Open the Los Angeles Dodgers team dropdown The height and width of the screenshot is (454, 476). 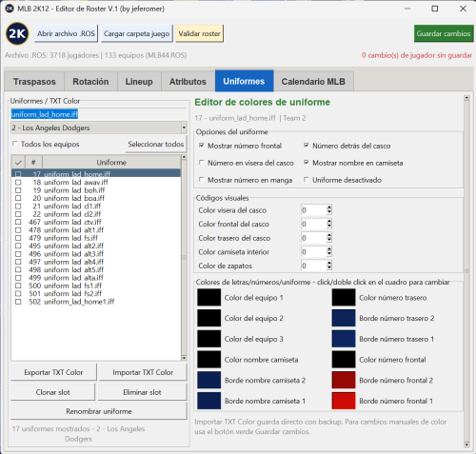coord(99,128)
